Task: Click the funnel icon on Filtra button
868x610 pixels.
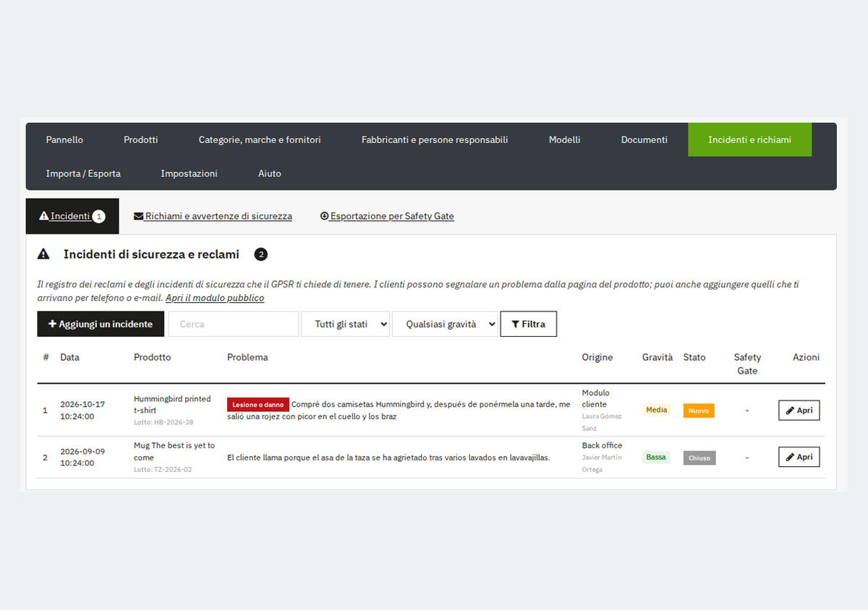Action: pos(515,325)
